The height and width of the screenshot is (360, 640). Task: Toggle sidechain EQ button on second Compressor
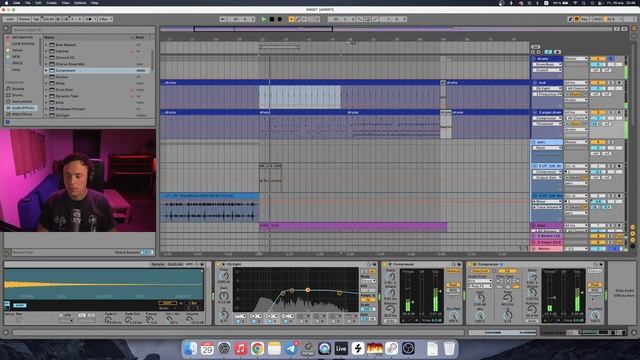coord(507,271)
